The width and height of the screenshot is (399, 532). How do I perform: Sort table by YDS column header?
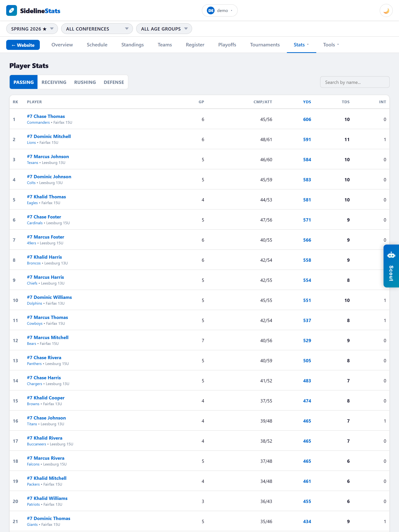(x=307, y=102)
